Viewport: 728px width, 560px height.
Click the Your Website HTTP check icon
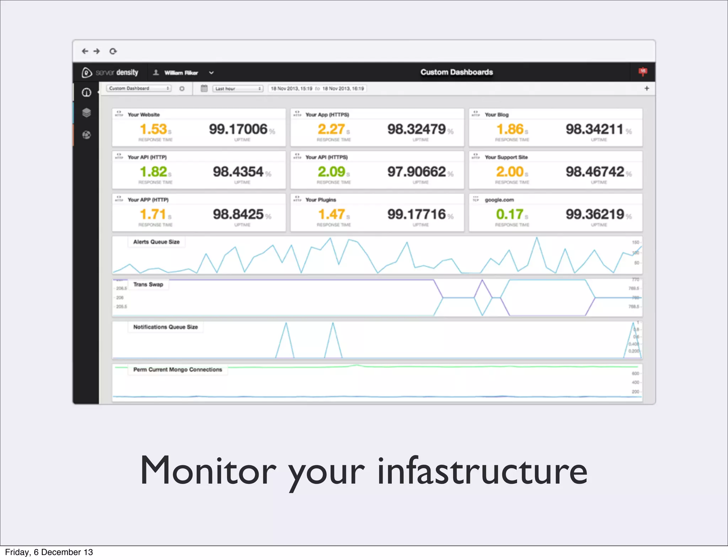pos(119,114)
